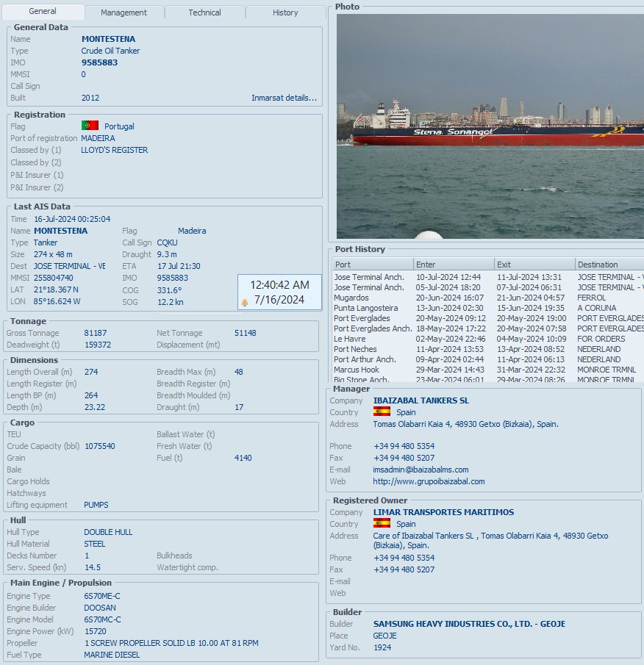Select the Mugardos port history row
644x665 pixels.
click(488, 298)
